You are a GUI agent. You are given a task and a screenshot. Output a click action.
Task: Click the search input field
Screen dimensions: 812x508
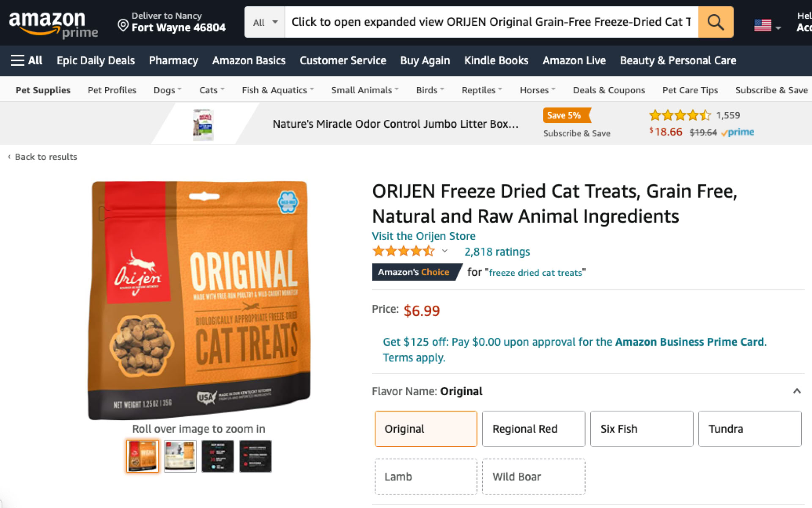click(x=491, y=22)
